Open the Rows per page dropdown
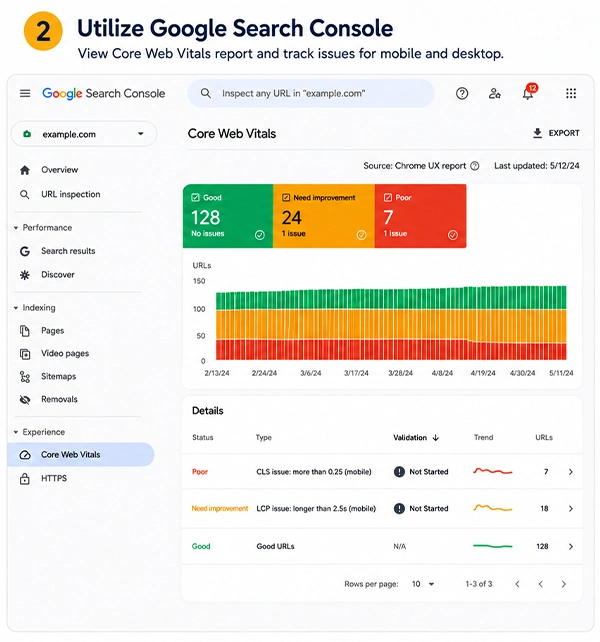Screen dimensions: 600x642 click(423, 584)
